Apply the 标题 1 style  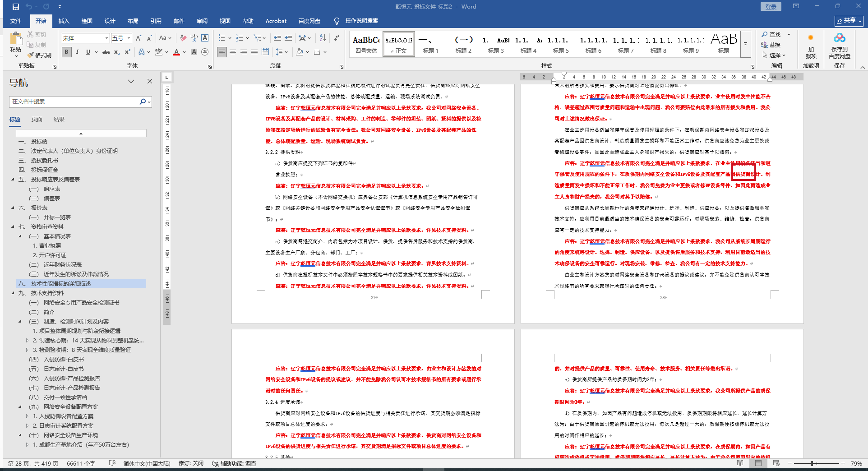click(431, 44)
